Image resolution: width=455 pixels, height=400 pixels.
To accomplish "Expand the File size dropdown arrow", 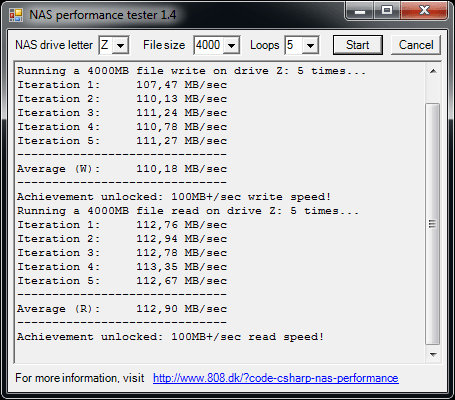I will tap(231, 45).
